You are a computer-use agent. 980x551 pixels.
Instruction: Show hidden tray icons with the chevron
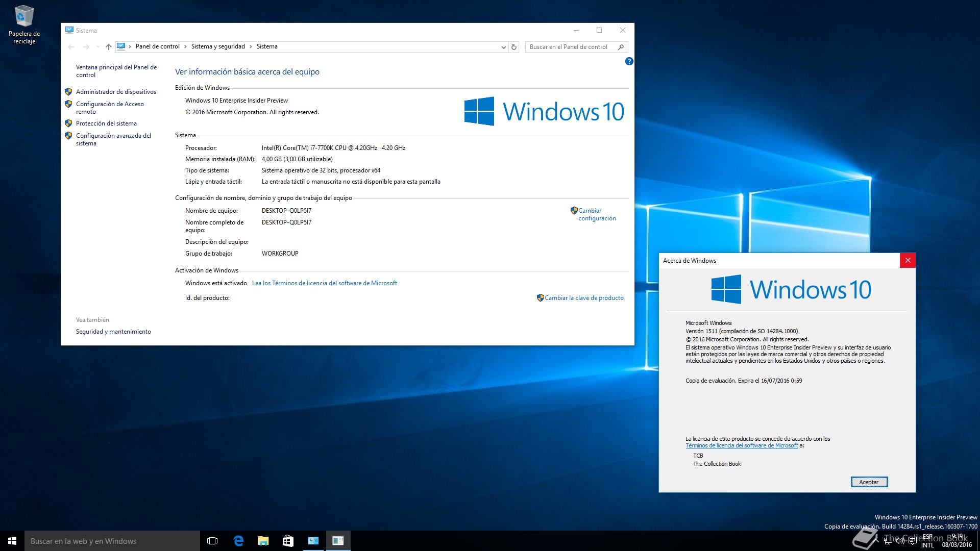[x=877, y=541]
